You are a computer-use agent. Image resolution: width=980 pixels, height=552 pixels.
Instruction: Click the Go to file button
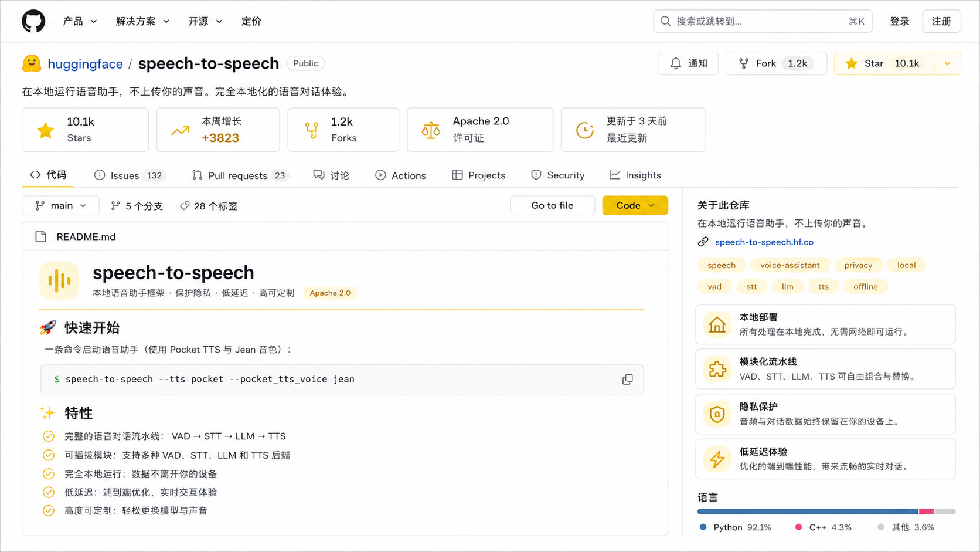[x=552, y=205]
